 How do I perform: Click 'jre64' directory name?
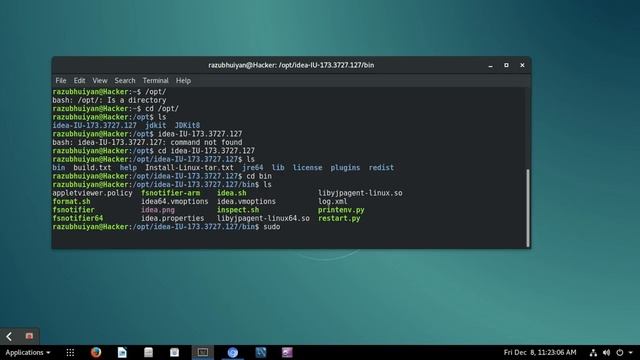[253, 168]
